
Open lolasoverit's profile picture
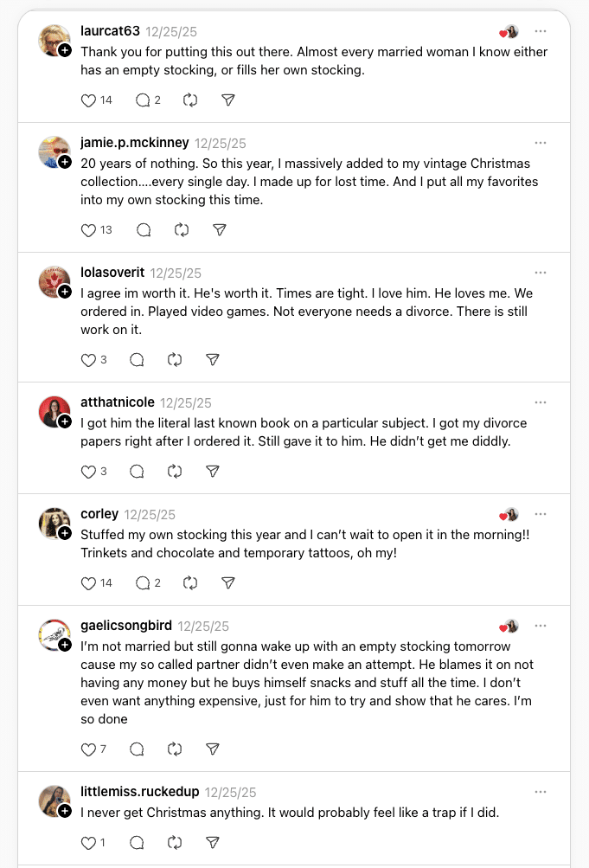click(54, 281)
